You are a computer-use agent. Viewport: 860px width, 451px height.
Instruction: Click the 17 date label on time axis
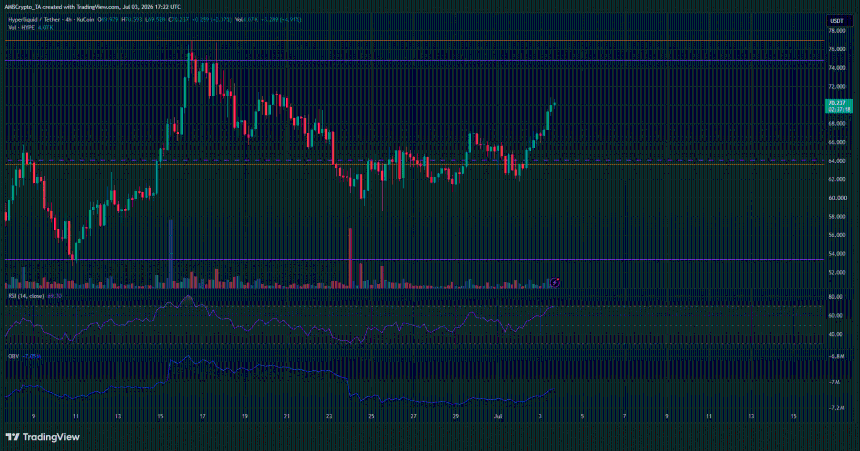[202, 417]
